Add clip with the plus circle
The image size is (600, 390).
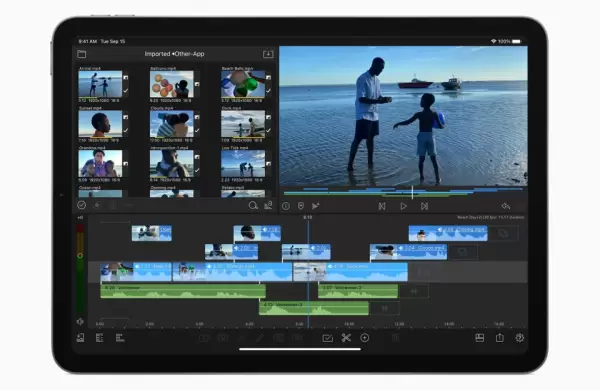(x=365, y=338)
